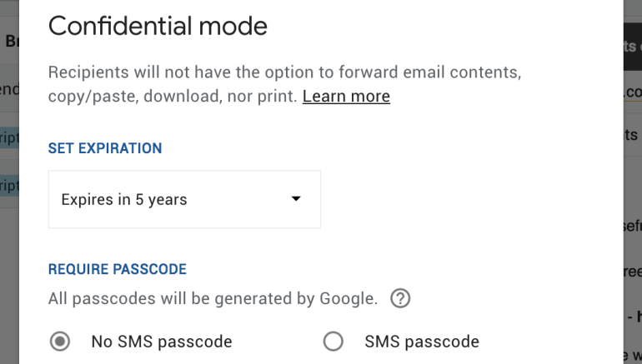Select the No SMS passcode radio button
The height and width of the screenshot is (364, 642).
click(60, 342)
